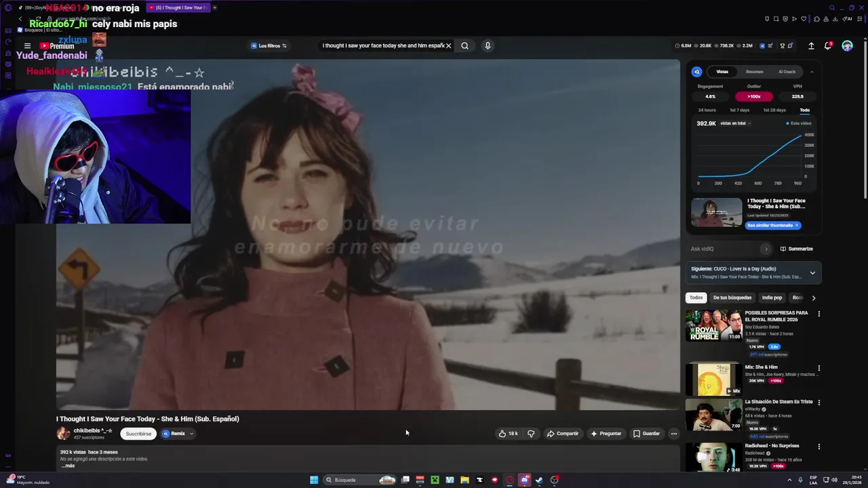Collapse the vidIQ stats panel chevron
Viewport: 868px width, 488px height.
click(x=812, y=72)
